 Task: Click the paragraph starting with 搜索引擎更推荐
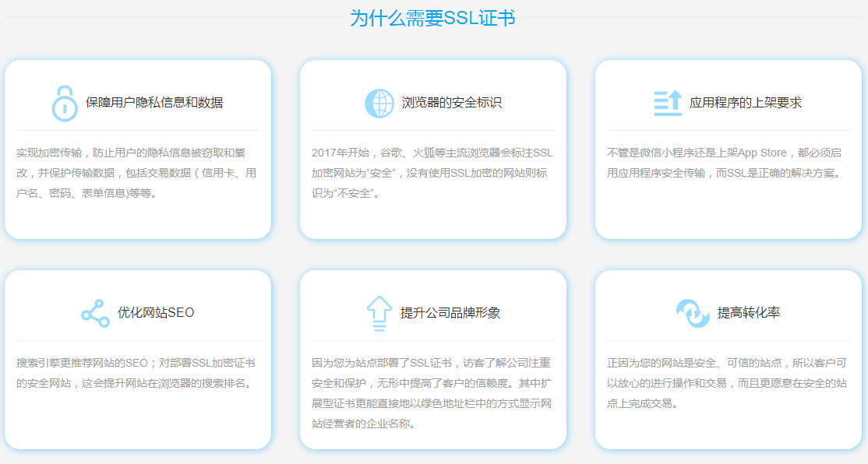136,373
